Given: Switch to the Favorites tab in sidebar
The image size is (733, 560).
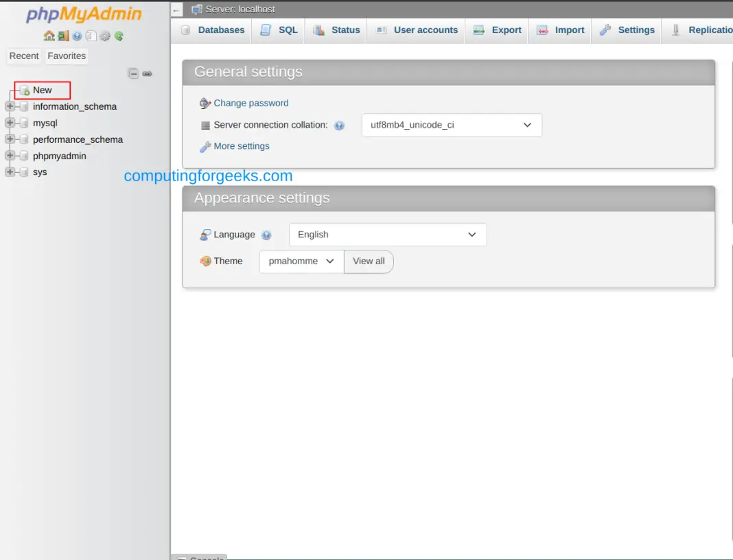Looking at the screenshot, I should (66, 56).
